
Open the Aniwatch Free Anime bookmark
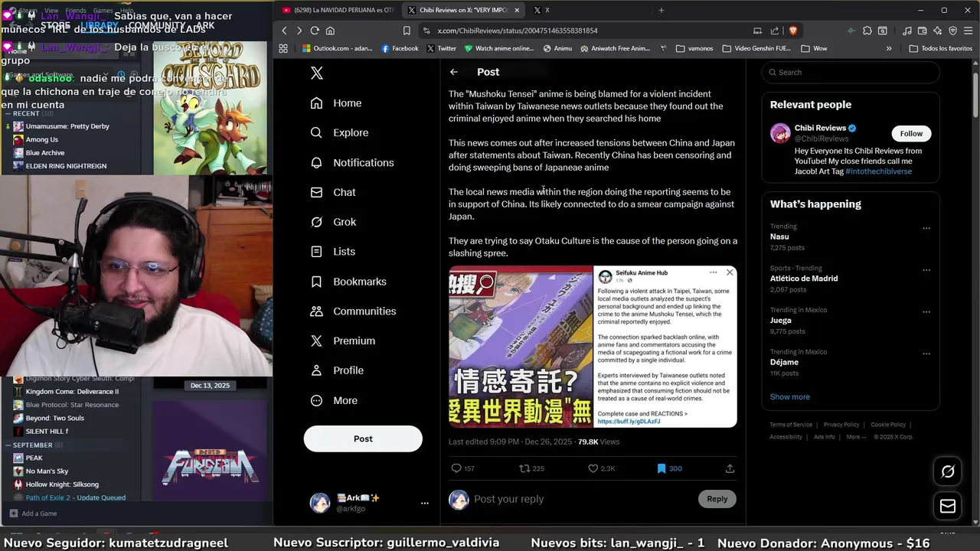(x=616, y=48)
